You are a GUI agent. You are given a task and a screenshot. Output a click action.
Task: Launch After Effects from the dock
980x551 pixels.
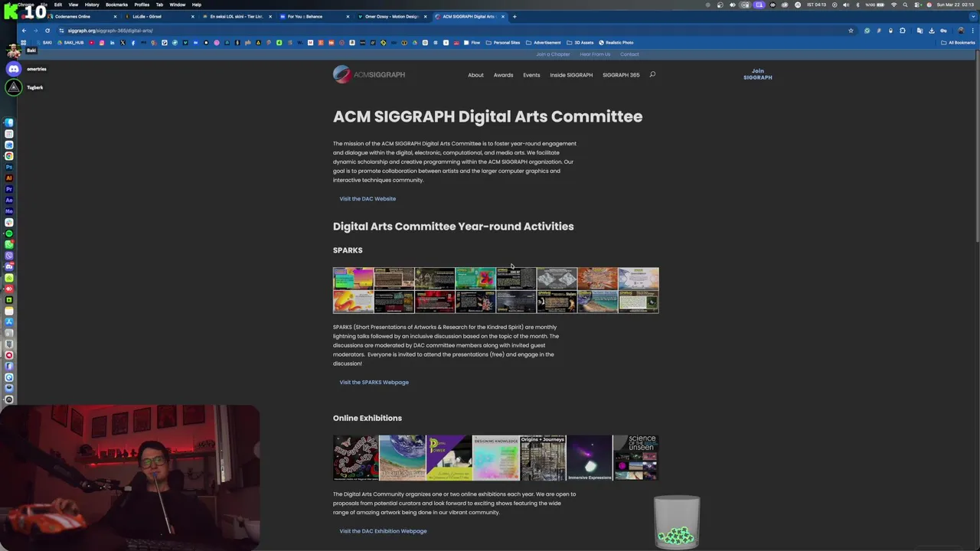point(9,200)
